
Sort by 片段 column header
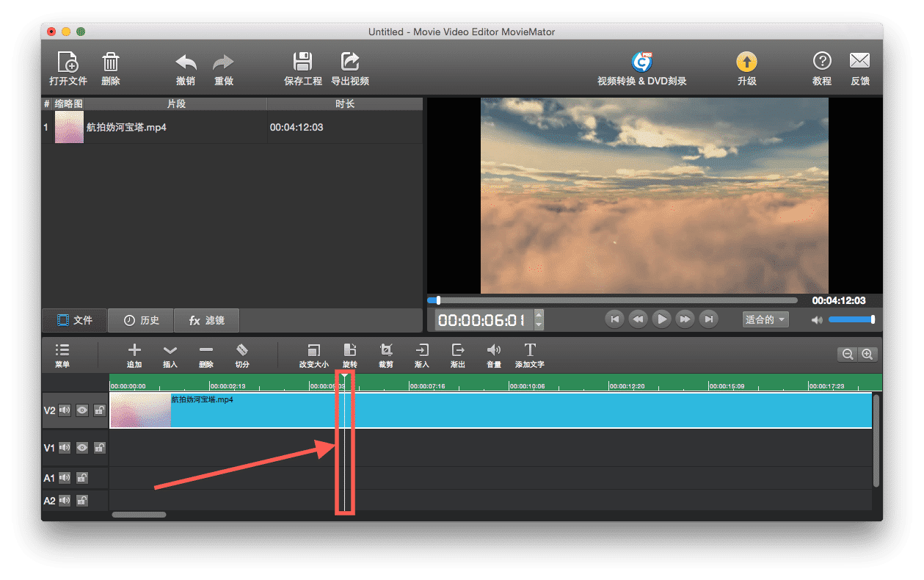coord(176,104)
